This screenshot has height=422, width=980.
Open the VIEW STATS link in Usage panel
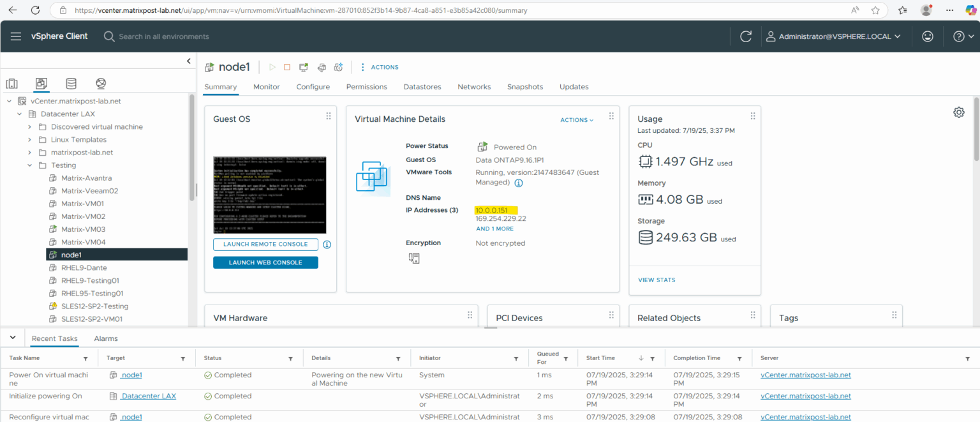coord(657,280)
